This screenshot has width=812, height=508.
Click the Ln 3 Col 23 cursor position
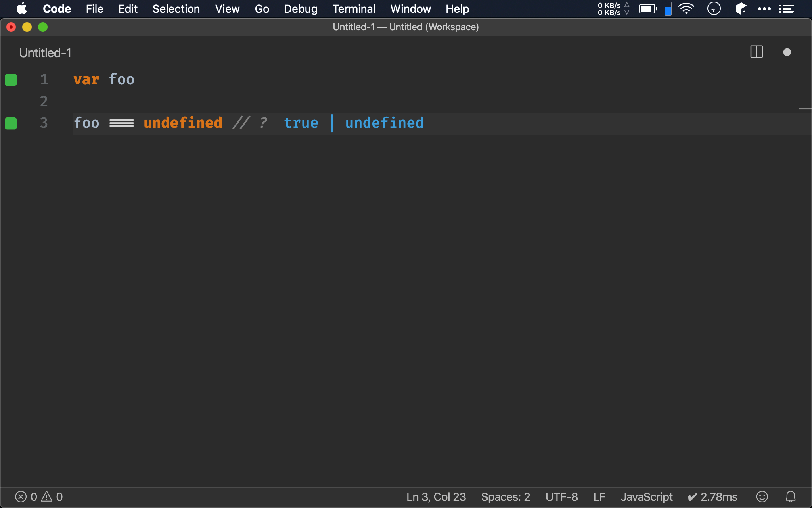point(436,496)
